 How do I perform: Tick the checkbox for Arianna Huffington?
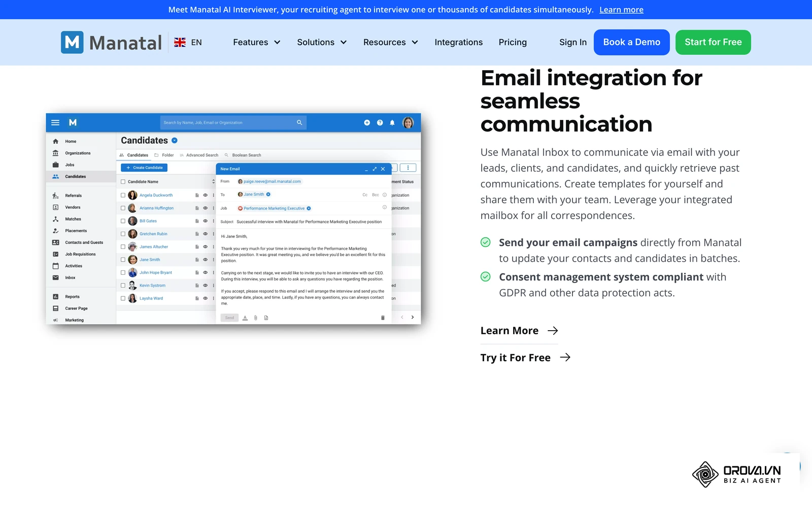[x=123, y=208]
